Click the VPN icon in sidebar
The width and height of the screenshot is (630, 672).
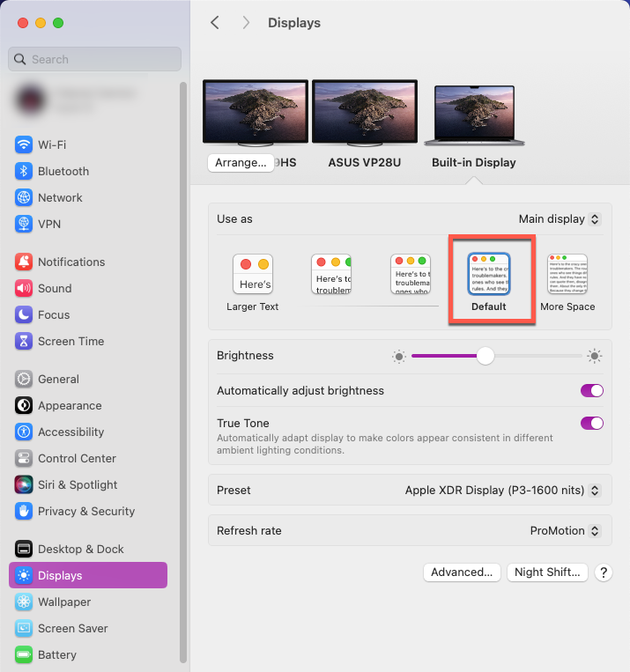coord(24,224)
